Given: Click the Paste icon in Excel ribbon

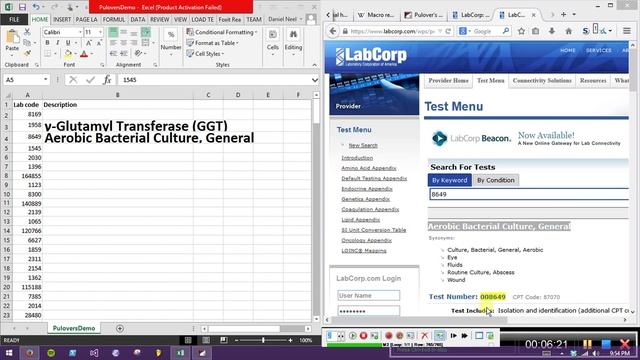Looking at the screenshot, I should click(x=12, y=37).
